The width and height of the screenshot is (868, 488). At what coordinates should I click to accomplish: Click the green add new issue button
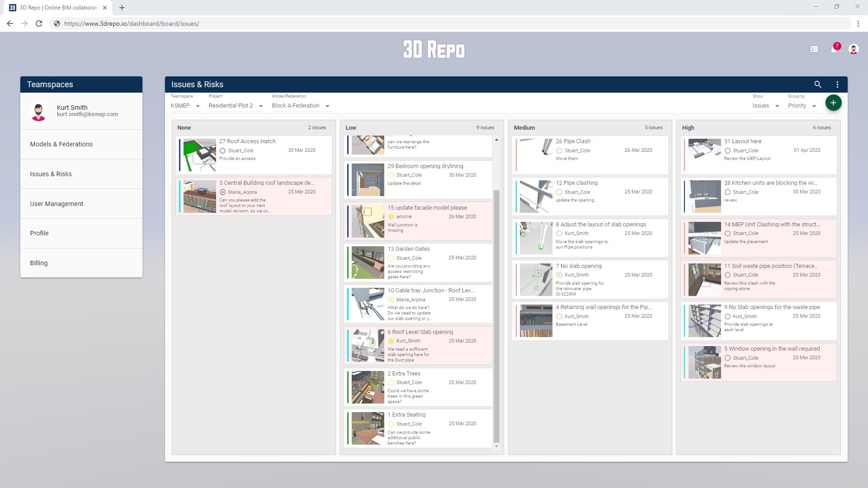[833, 103]
